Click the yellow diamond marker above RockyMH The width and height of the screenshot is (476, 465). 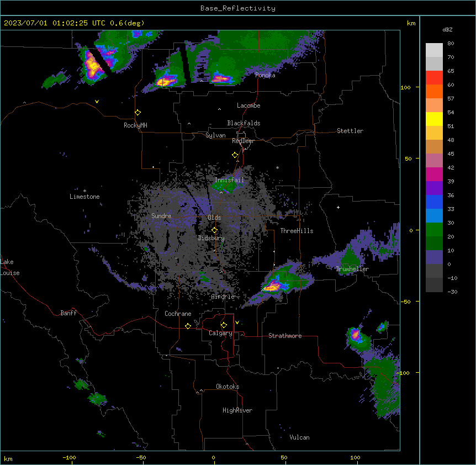coord(137,113)
